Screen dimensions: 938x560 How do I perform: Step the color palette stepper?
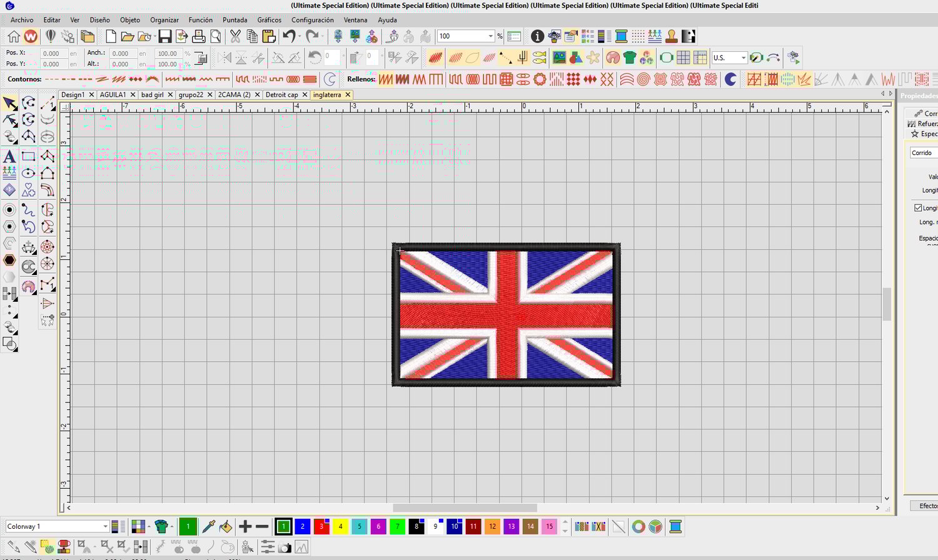pyautogui.click(x=565, y=527)
